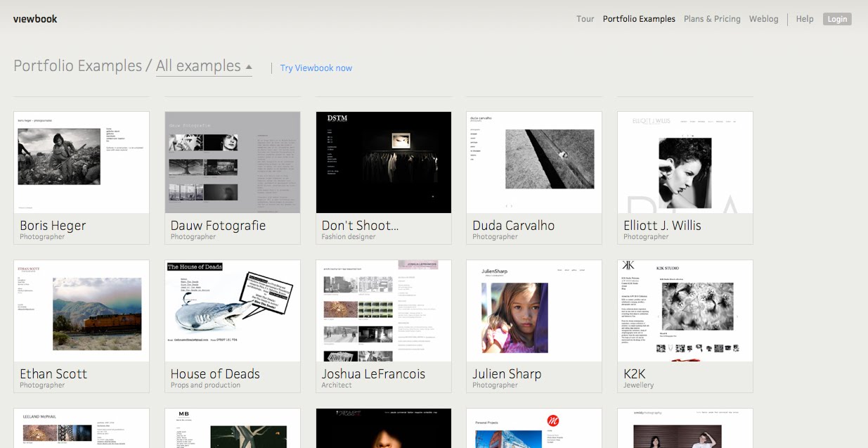Open the Boris Heger portfolio thumbnail
Screen dimensions: 868x448
pyautogui.click(x=82, y=162)
